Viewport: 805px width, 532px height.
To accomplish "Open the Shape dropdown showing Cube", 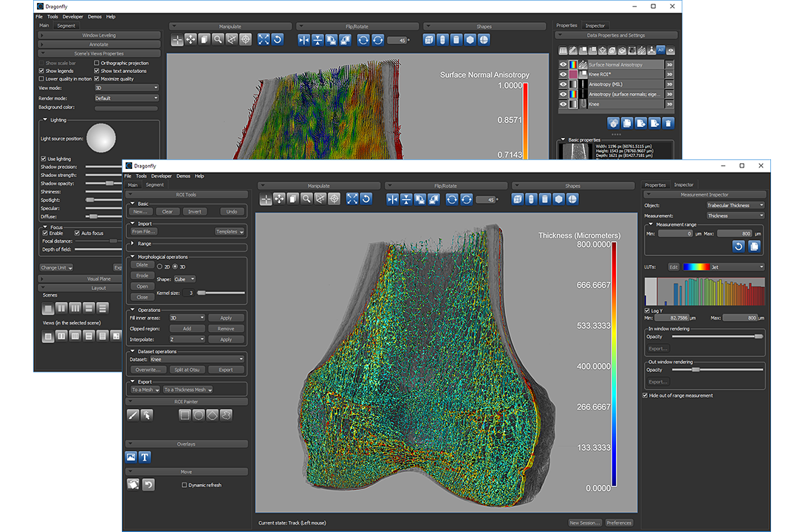I will click(x=185, y=279).
